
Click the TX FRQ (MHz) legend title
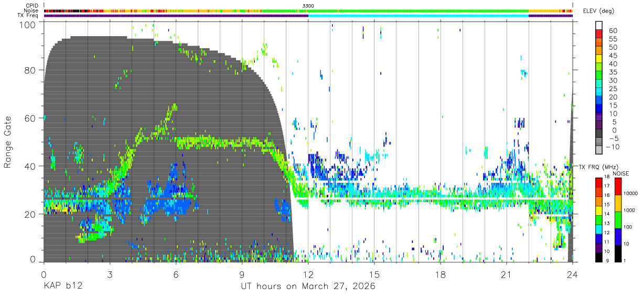[x=598, y=167]
